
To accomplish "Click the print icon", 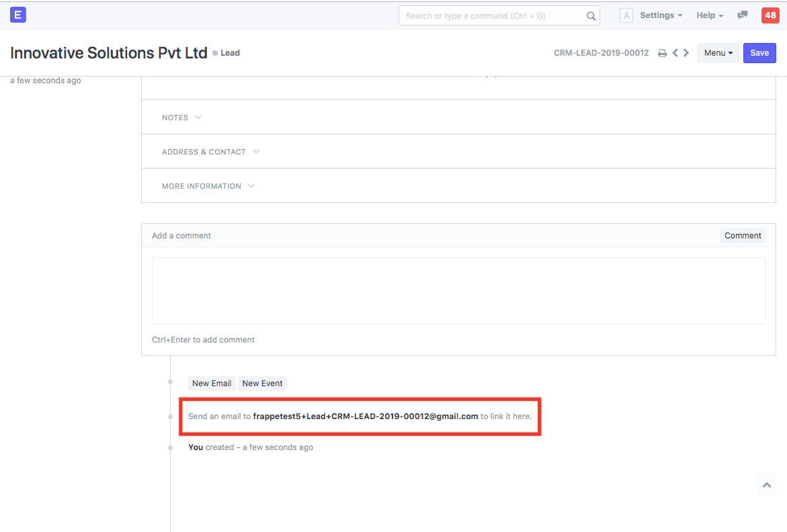I will [x=662, y=53].
